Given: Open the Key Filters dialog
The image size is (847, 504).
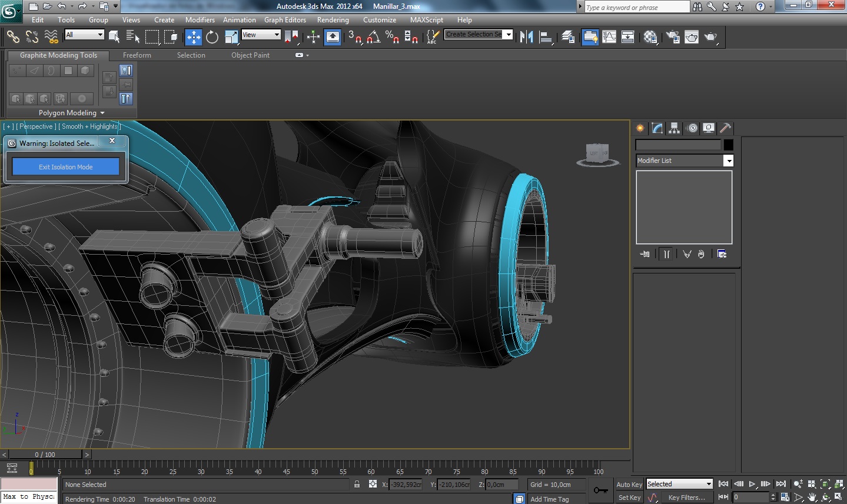Looking at the screenshot, I should click(x=686, y=498).
